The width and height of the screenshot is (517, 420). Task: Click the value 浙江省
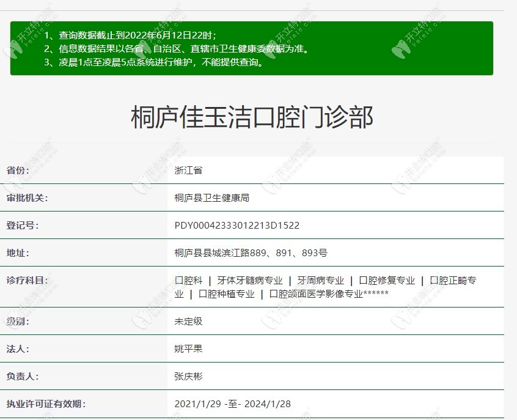click(x=188, y=170)
